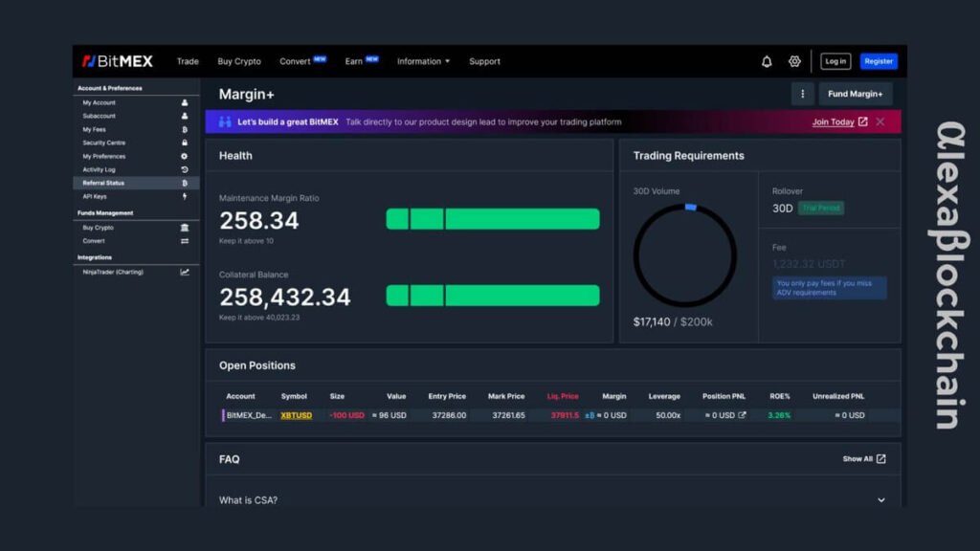The width and height of the screenshot is (980, 551).
Task: Click the Maintenance Margin Ratio green bar
Action: tap(493, 219)
